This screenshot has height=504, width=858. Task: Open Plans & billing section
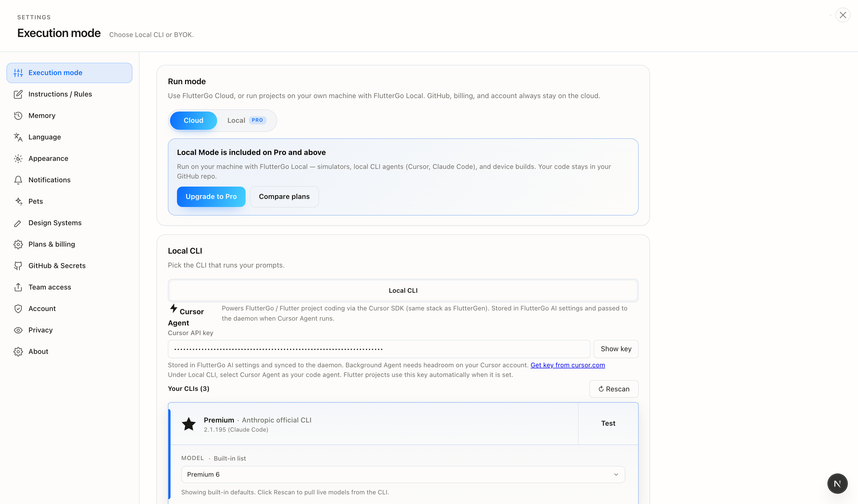tap(69, 244)
